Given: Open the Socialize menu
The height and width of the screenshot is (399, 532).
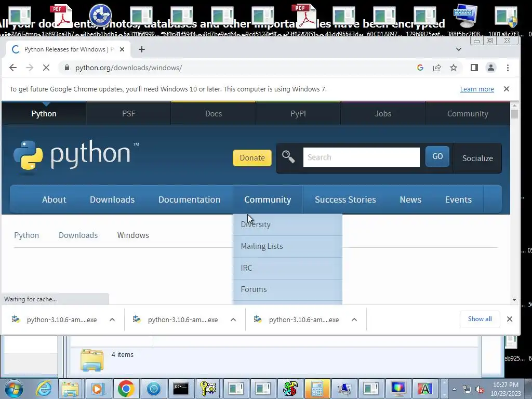Looking at the screenshot, I should coord(477,158).
